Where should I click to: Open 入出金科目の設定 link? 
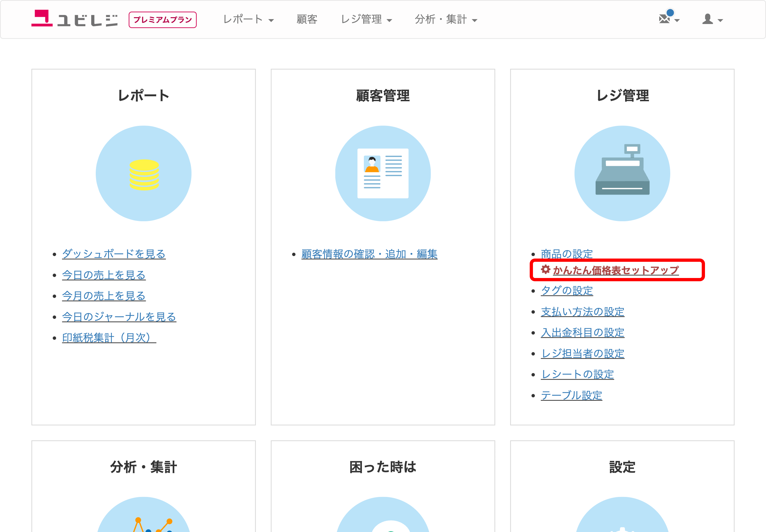pos(582,333)
